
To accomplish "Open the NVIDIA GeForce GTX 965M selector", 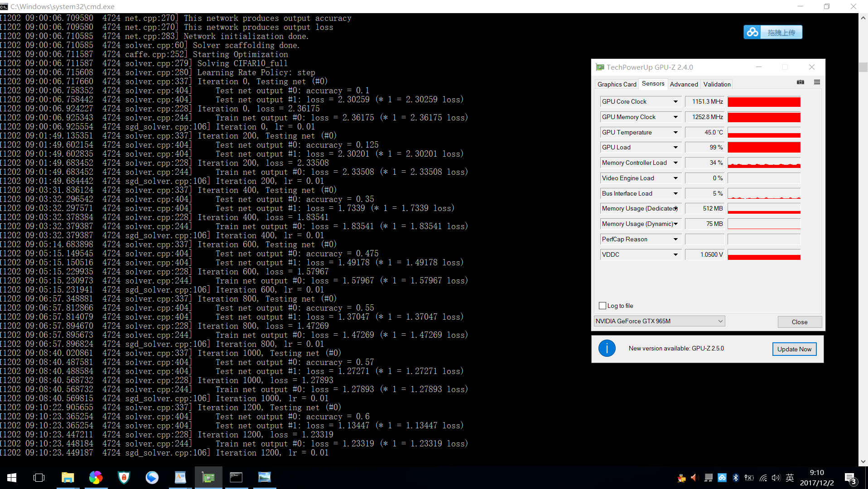I will click(x=659, y=321).
